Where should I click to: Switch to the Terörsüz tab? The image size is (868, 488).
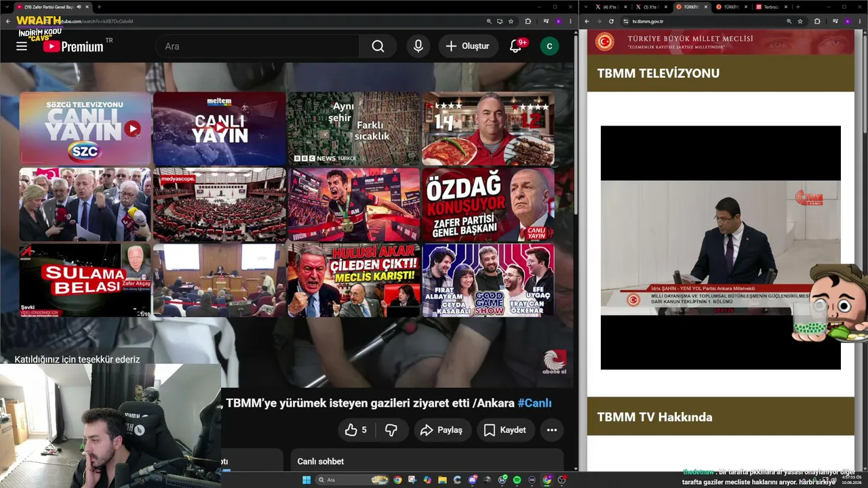coord(772,7)
